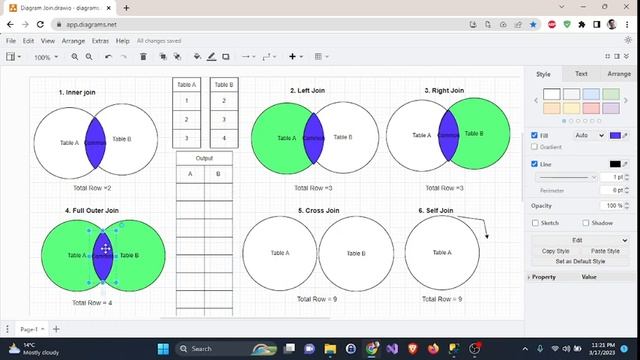Open the insert plus dropdown

[x=296, y=57]
